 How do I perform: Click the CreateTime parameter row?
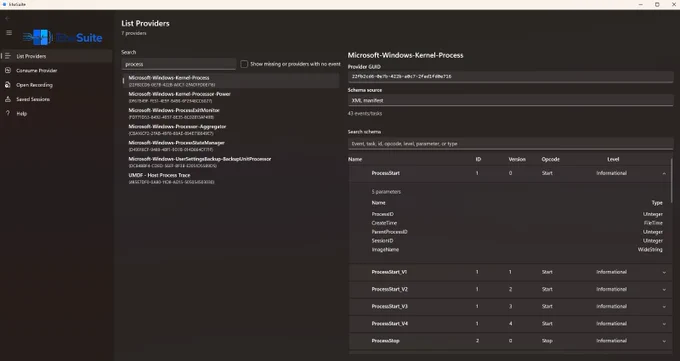point(517,223)
